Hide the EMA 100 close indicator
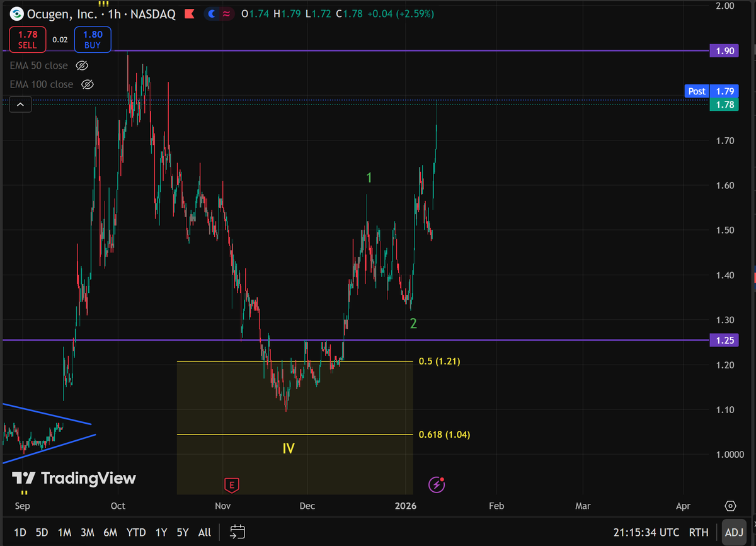 pos(87,84)
